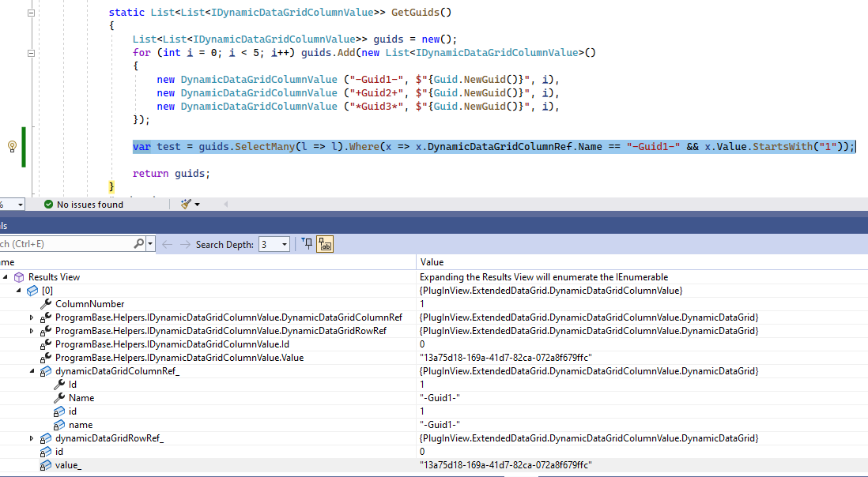The height and width of the screenshot is (477, 868).
Task: Open the Search Depth dropdown
Action: (284, 244)
